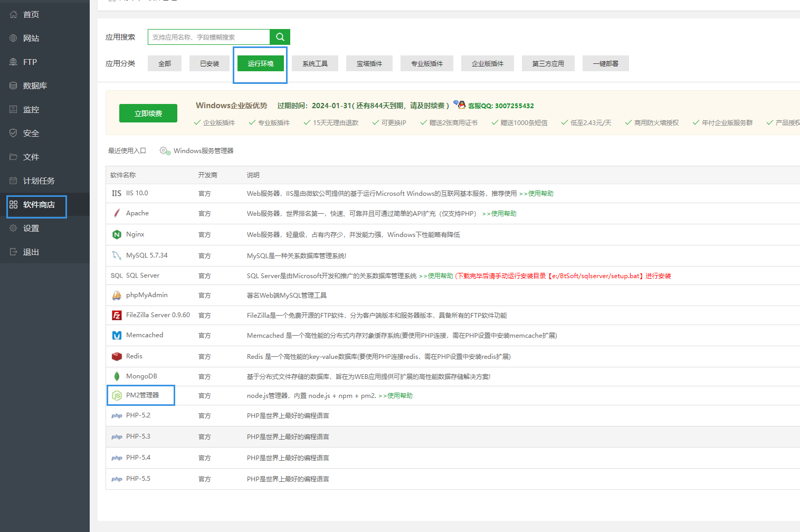
Task: Open the 一键部署 category tab
Action: click(606, 63)
